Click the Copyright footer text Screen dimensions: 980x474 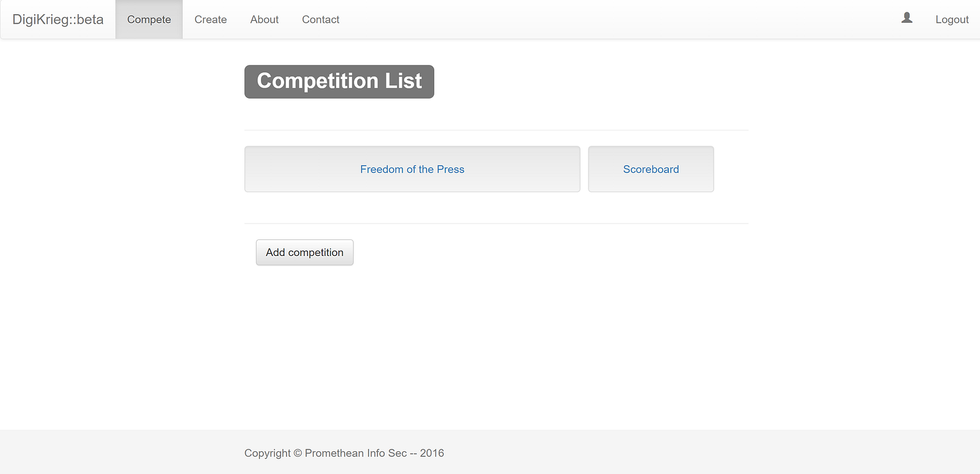[268, 453]
